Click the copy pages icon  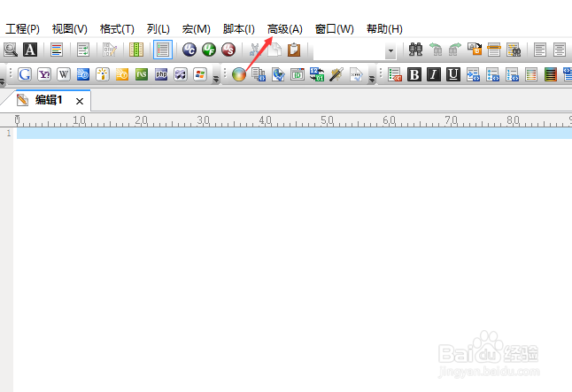(x=274, y=50)
